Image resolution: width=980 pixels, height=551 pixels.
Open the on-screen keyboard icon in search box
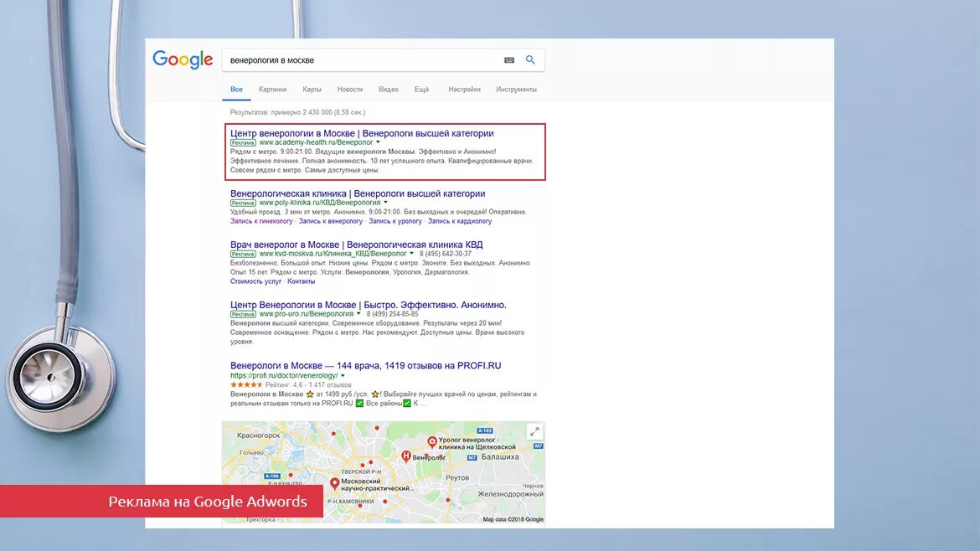pos(509,60)
